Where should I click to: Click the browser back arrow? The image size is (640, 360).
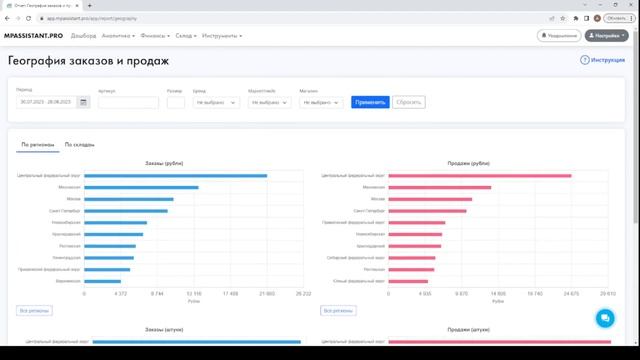tap(7, 18)
